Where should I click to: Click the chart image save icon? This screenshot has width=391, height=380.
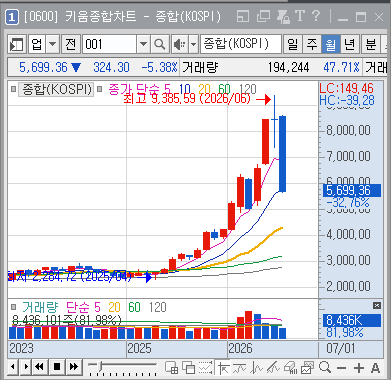point(307,368)
